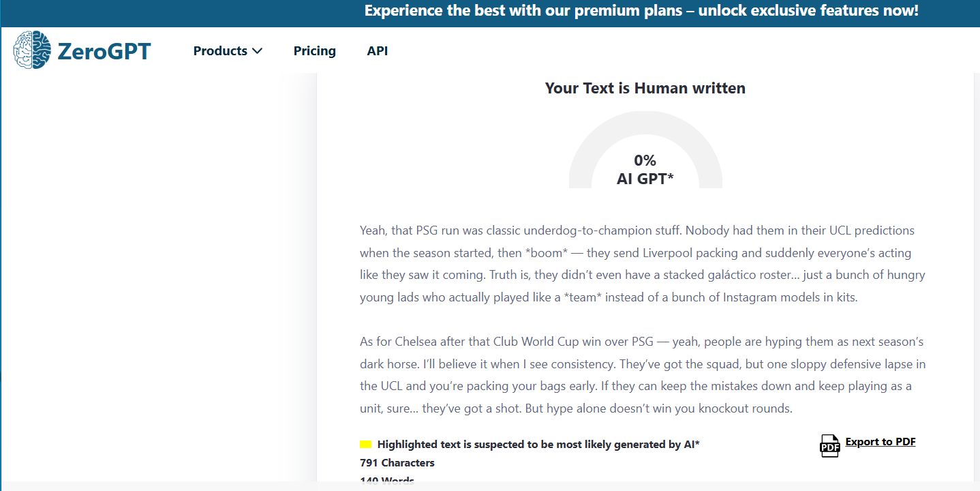Click the PDF file icon
The image size is (980, 491).
point(829,445)
